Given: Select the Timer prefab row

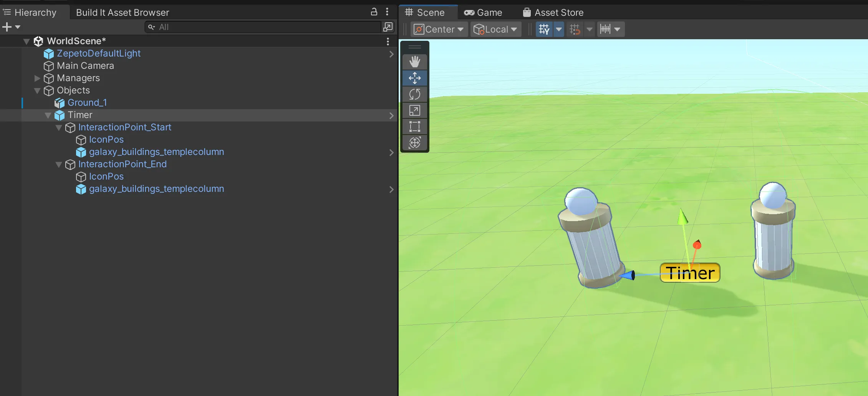Looking at the screenshot, I should click(199, 115).
